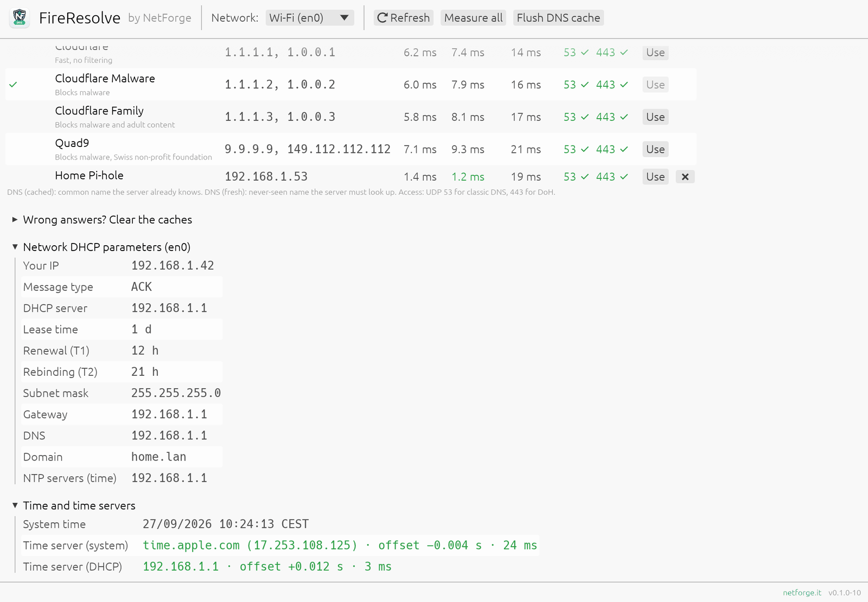Click the time.apple.com time server entry
Viewport: 868px width, 602px height.
340,546
